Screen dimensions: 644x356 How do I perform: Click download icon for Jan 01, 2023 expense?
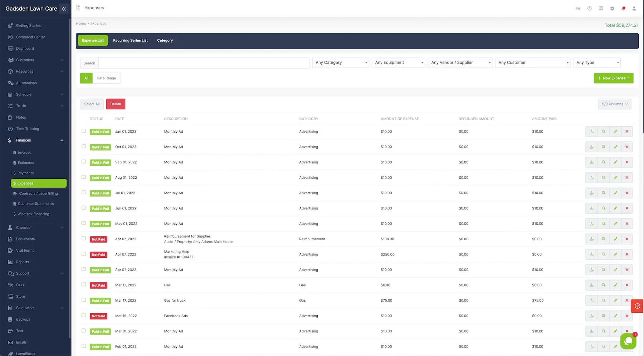[591, 132]
